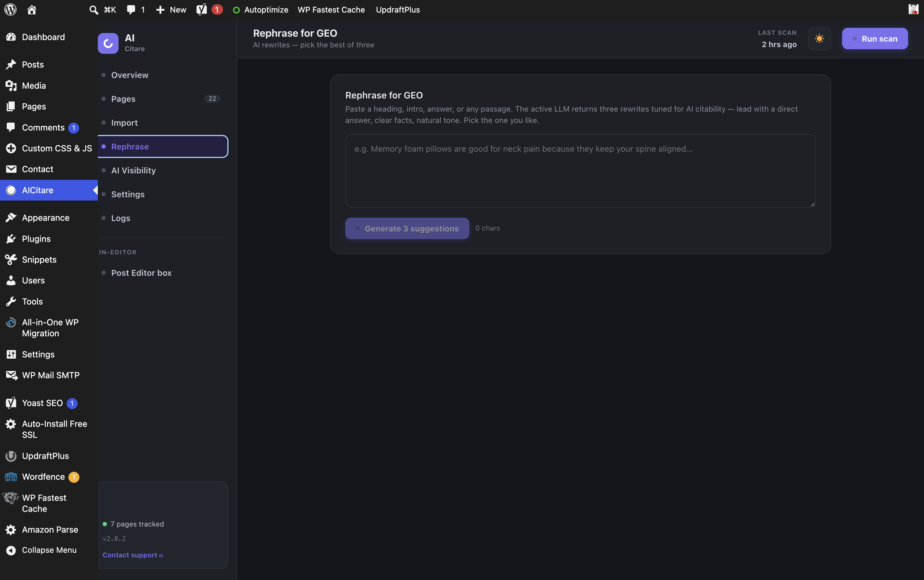924x580 pixels.
Task: Click the Posts pushpin icon
Action: click(x=11, y=65)
